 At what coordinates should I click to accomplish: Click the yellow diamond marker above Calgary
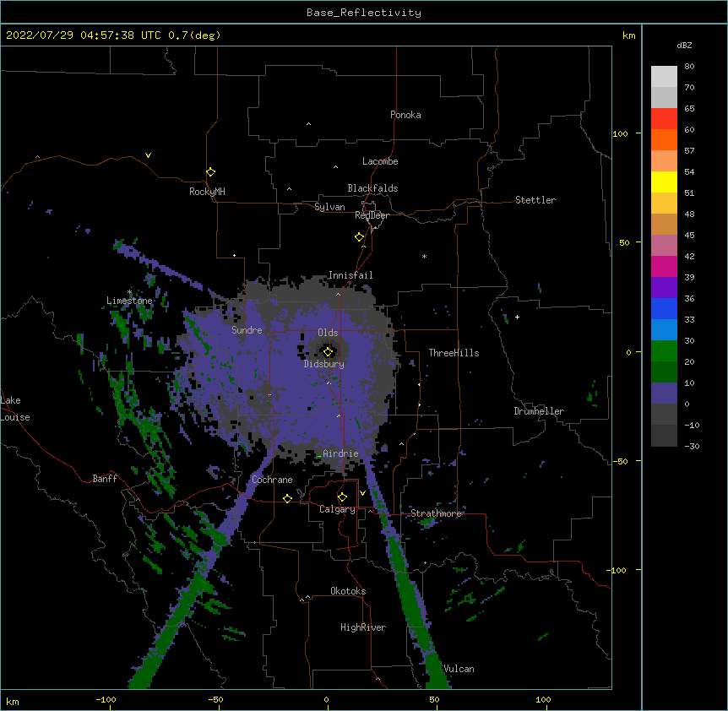pos(342,497)
